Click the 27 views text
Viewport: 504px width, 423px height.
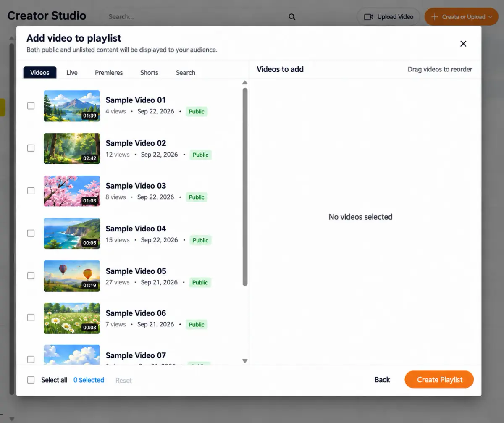tap(117, 282)
